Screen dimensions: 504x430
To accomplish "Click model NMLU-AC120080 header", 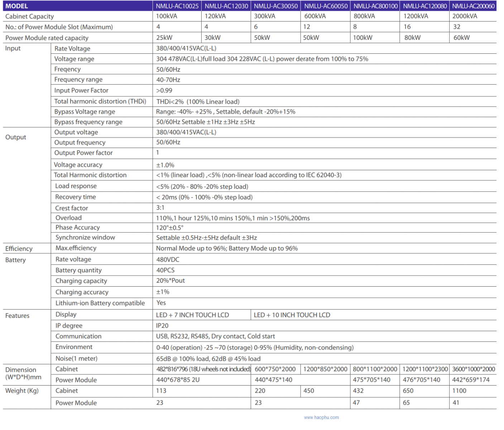I will pyautogui.click(x=425, y=6).
